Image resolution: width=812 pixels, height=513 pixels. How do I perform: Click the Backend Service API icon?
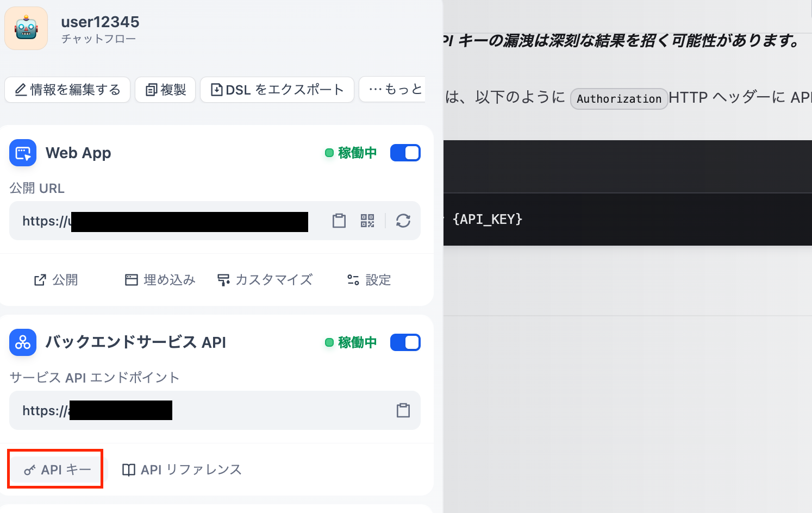click(x=23, y=342)
